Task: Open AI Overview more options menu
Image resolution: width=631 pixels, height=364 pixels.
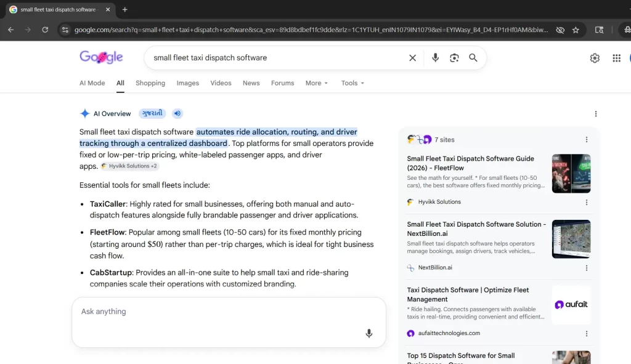Action: [596, 114]
